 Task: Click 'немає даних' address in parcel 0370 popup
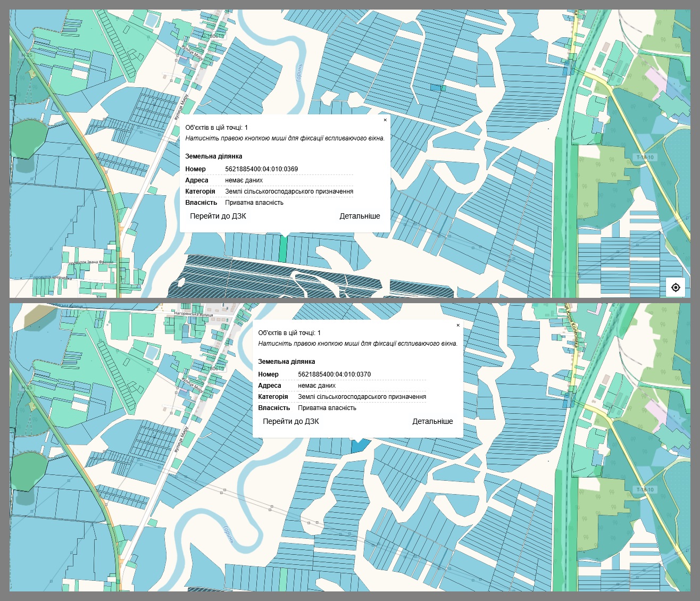(x=316, y=386)
